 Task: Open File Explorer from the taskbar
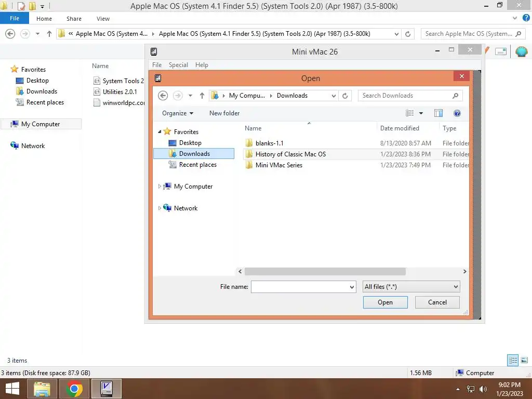click(x=42, y=389)
